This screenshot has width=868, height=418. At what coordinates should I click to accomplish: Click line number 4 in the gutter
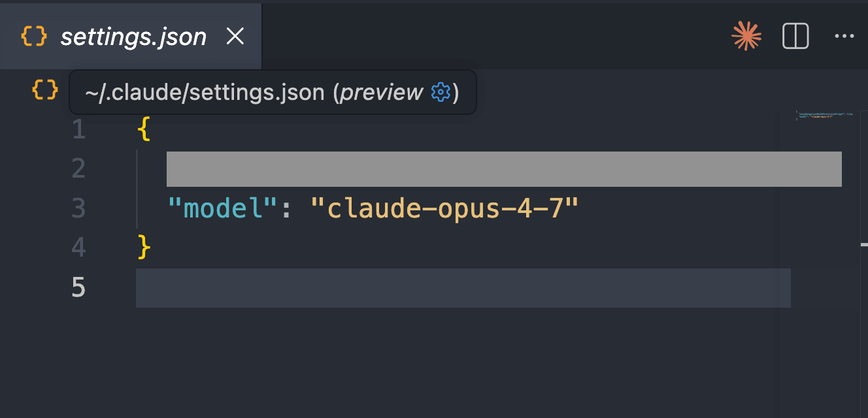tap(79, 248)
